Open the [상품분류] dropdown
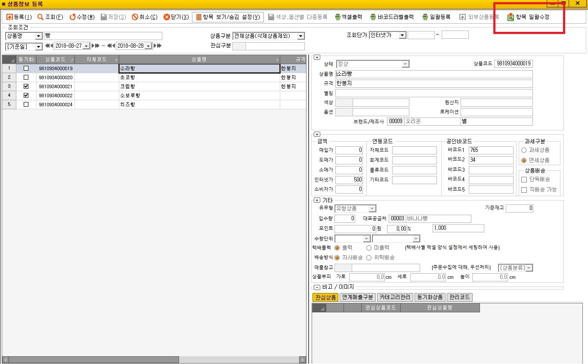This screenshot has width=588, height=364. pyautogui.click(x=529, y=268)
